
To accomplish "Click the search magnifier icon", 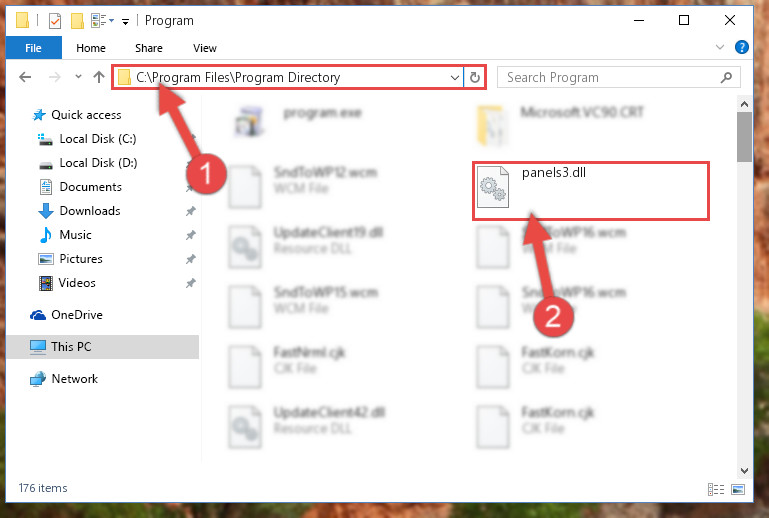I will click(x=726, y=78).
